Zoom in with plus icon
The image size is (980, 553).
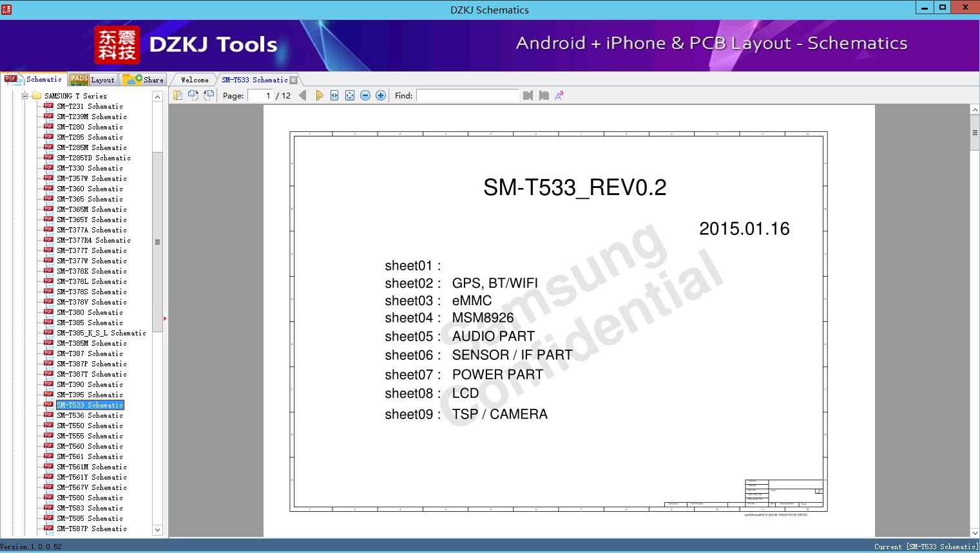click(x=381, y=95)
